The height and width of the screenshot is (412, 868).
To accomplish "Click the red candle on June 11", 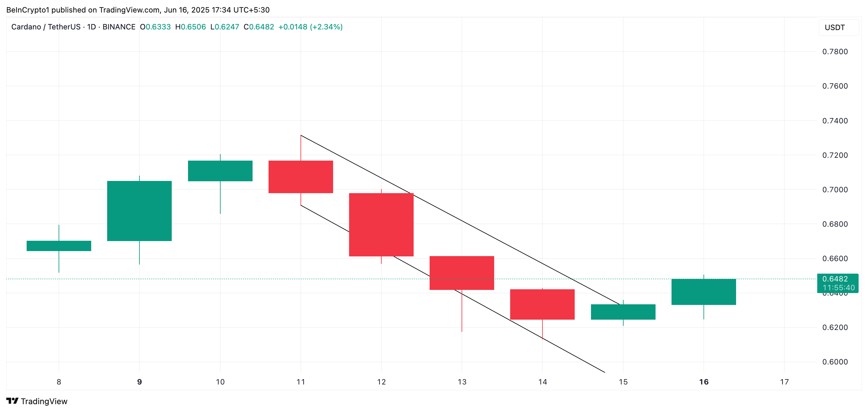I will pos(301,177).
